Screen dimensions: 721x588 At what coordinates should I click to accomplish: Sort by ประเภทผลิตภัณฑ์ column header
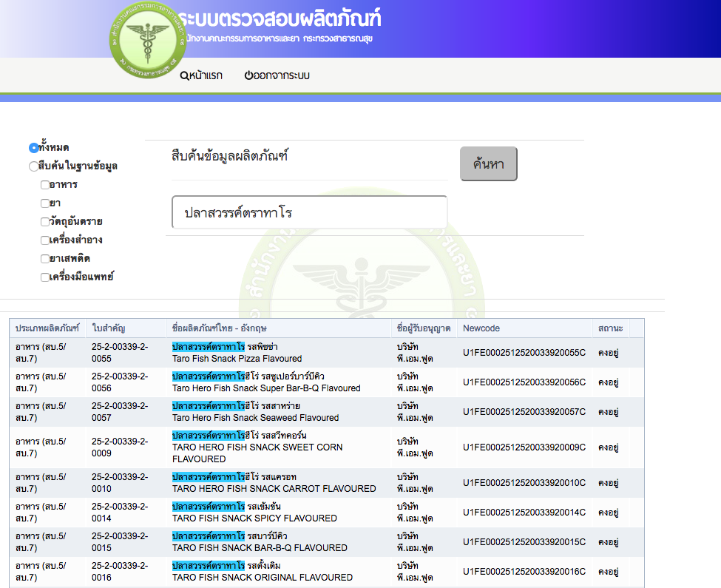pos(47,328)
